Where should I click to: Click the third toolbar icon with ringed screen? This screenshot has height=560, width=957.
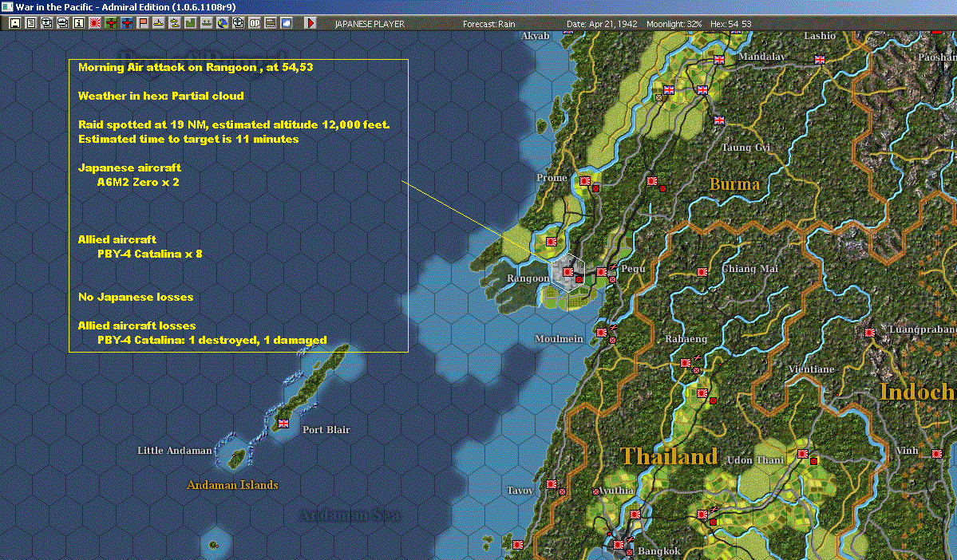[47, 23]
